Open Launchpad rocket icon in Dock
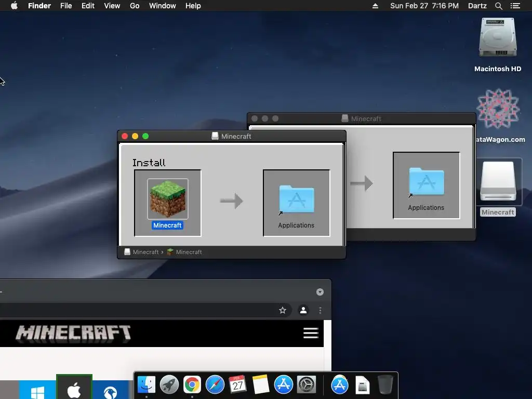532x399 pixels. tap(169, 385)
